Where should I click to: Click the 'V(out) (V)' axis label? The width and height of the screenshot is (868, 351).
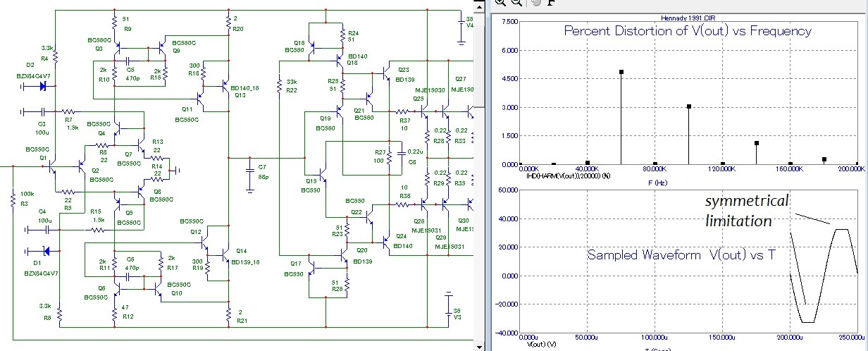click(x=542, y=345)
